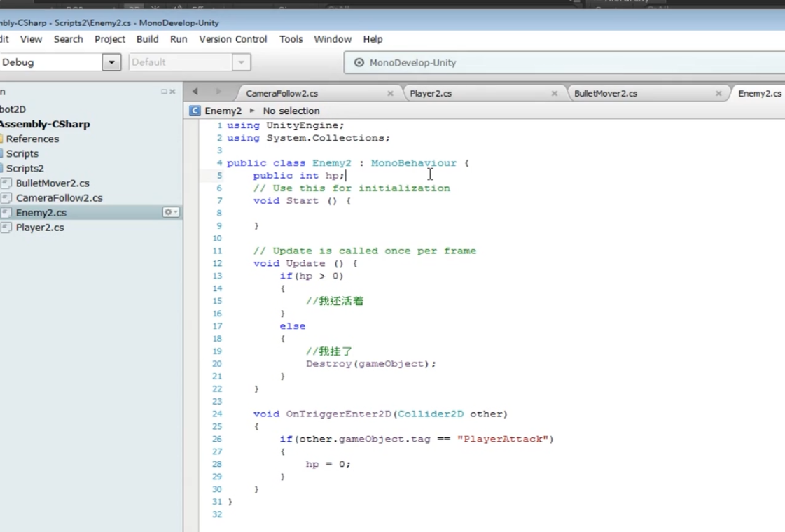Open the Window menu
Screen dimensions: 785x532
point(333,39)
